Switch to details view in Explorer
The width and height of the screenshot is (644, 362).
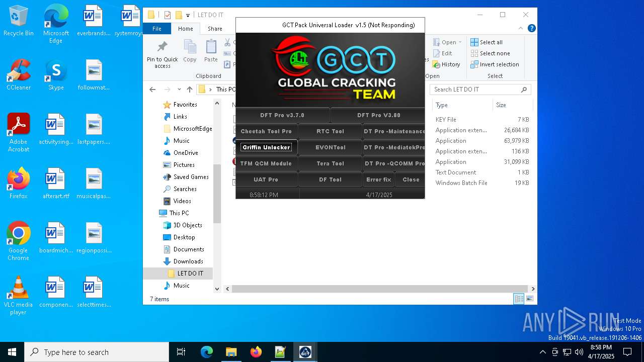519,299
